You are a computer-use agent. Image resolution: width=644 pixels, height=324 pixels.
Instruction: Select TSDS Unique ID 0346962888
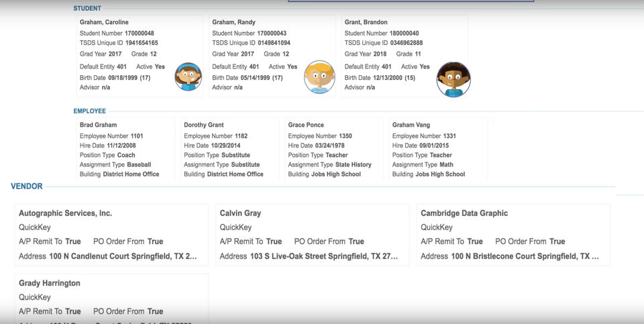(x=407, y=43)
